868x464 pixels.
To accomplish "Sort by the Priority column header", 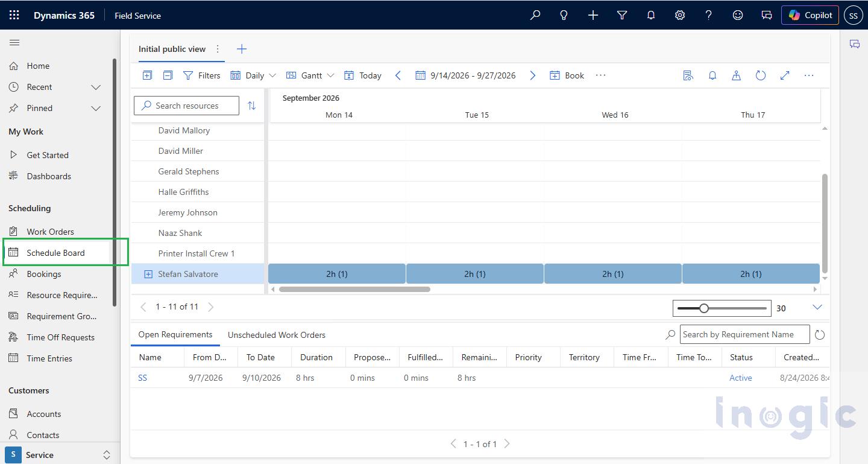I will [x=529, y=357].
